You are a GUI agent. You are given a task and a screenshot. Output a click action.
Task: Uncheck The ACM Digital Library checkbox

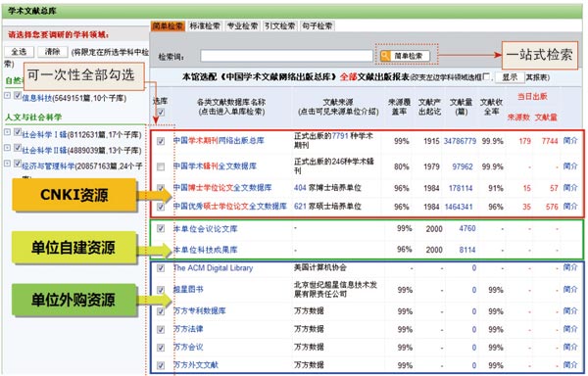tap(161, 268)
